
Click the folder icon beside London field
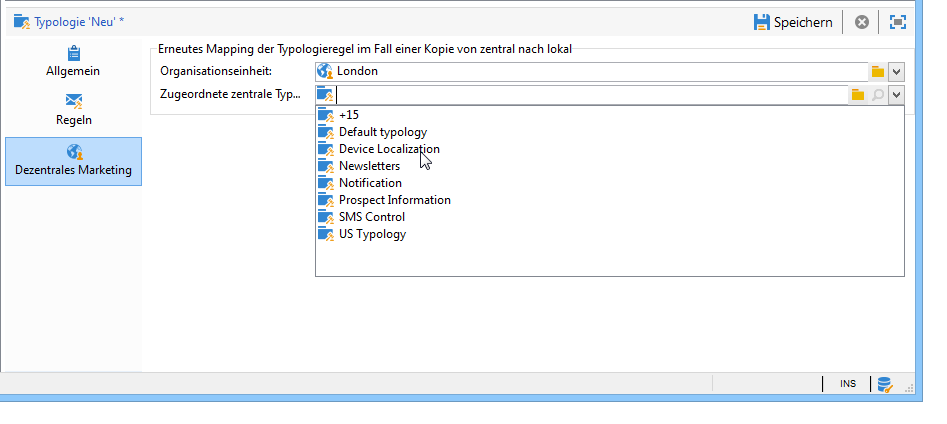click(x=878, y=72)
